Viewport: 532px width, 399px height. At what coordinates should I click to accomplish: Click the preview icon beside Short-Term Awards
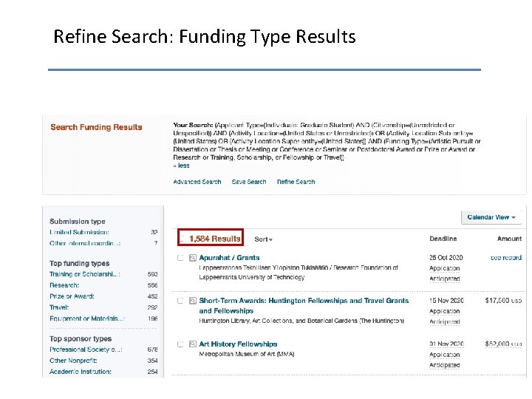click(x=193, y=301)
